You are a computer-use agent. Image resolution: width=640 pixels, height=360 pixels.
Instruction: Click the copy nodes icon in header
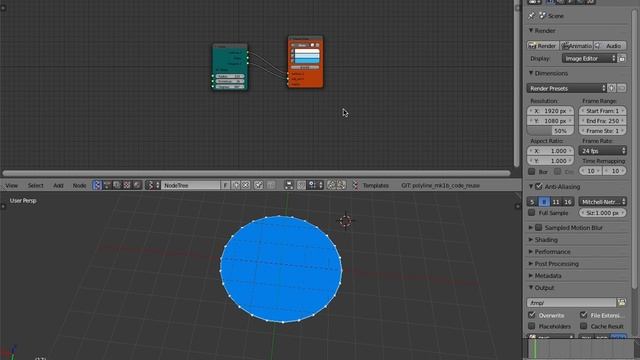(331, 185)
